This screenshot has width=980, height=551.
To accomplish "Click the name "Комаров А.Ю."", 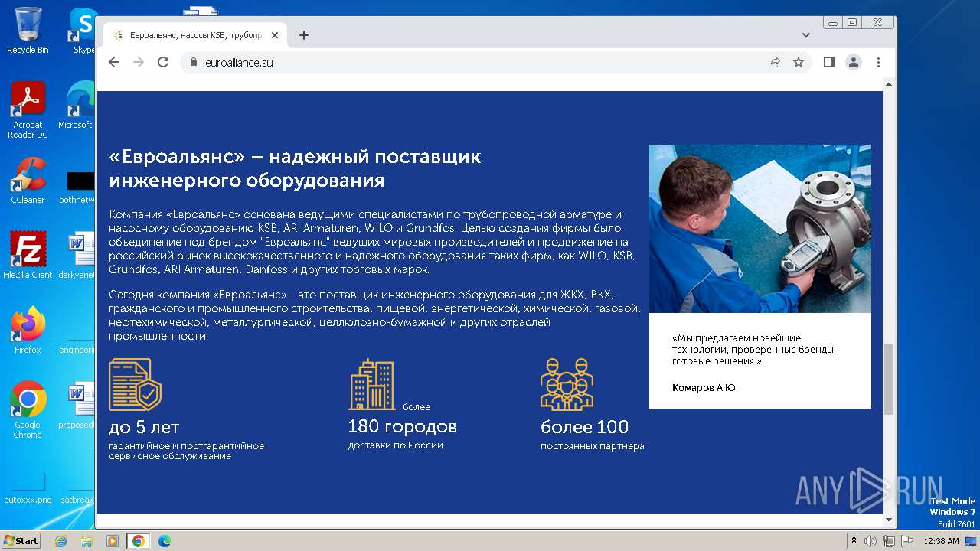I will tap(705, 388).
